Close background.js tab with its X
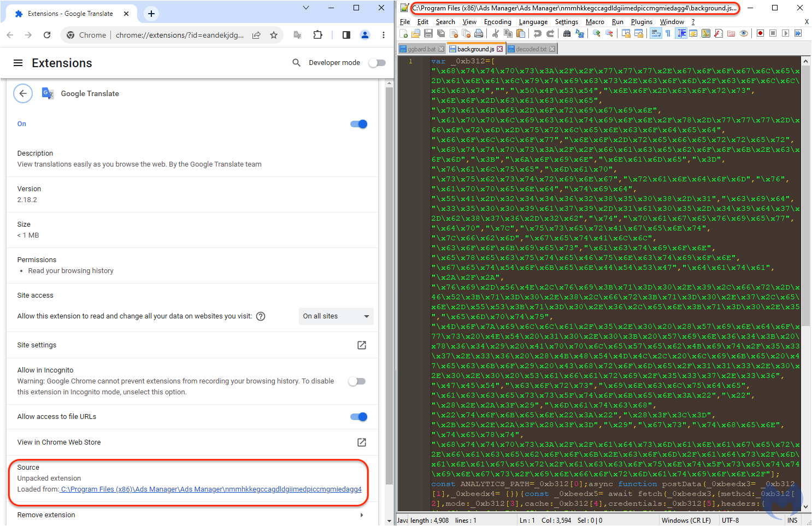Screen dimensions: 812x526 499,49
